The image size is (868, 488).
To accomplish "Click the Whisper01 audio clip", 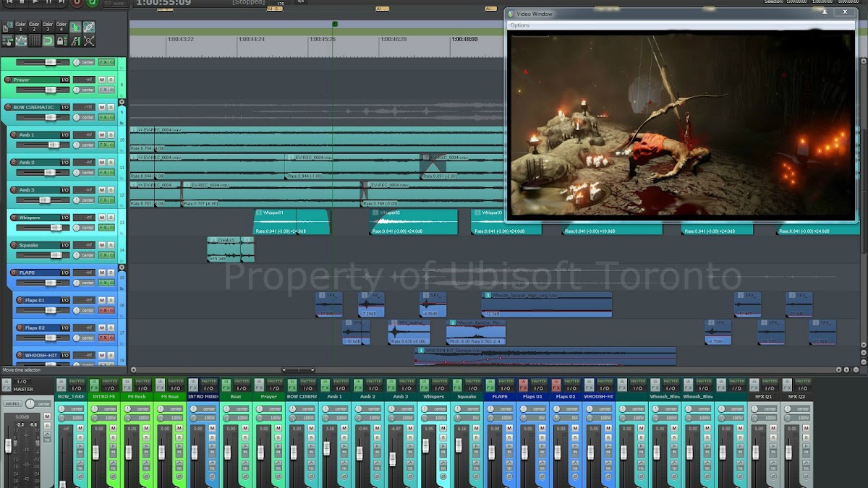I will [x=292, y=222].
